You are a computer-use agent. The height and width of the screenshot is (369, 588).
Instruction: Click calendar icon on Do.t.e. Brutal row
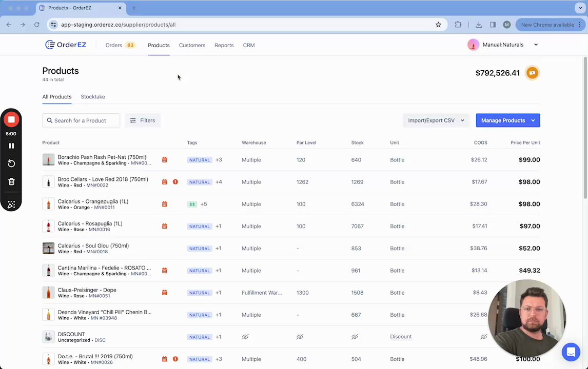[164, 359]
